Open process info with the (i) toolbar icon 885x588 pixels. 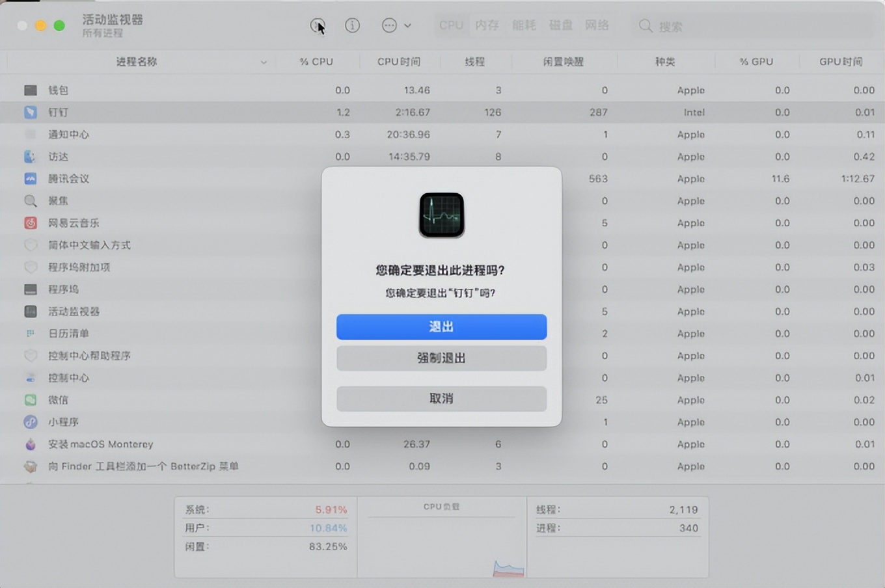(x=352, y=25)
